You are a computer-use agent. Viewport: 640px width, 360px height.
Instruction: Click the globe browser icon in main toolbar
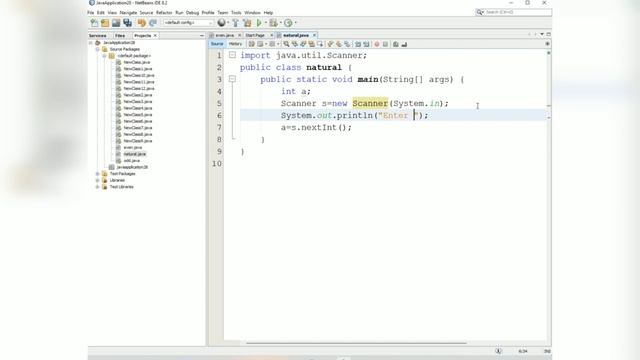[x=221, y=23]
